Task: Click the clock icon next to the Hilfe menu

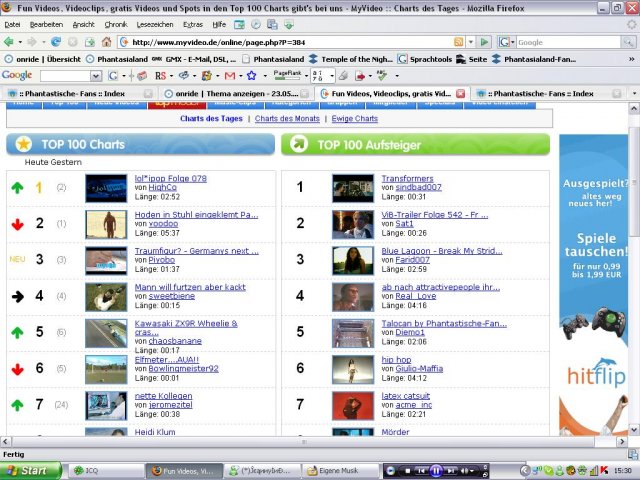Action: [x=256, y=24]
